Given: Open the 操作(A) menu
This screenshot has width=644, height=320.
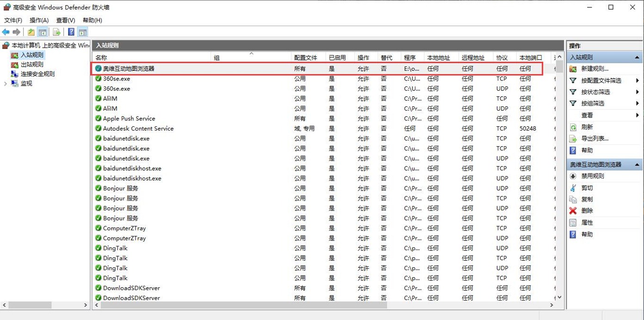Looking at the screenshot, I should [x=39, y=20].
